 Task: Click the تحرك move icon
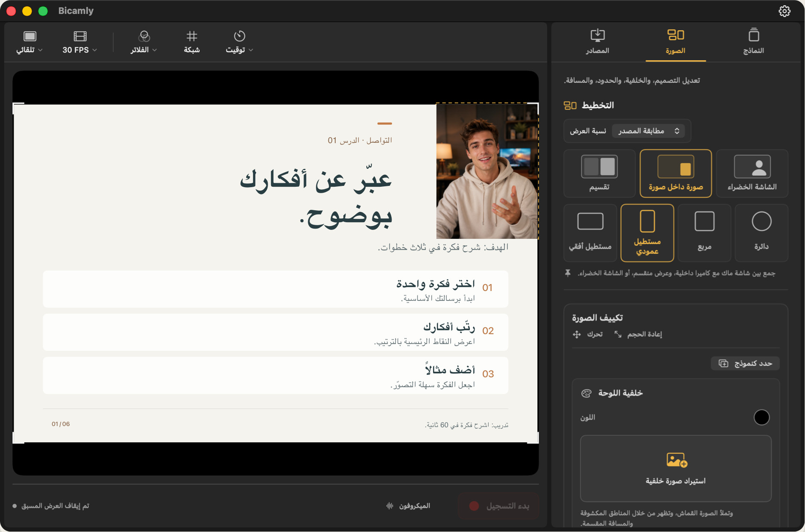(577, 334)
